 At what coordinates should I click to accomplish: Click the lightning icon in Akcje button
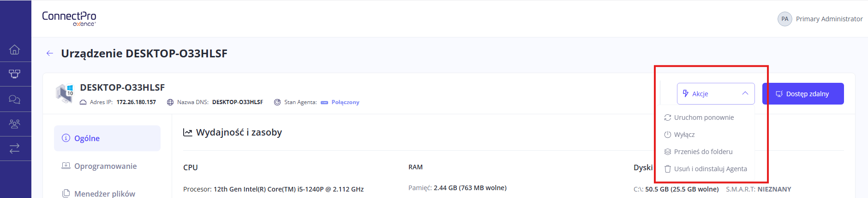click(x=686, y=93)
